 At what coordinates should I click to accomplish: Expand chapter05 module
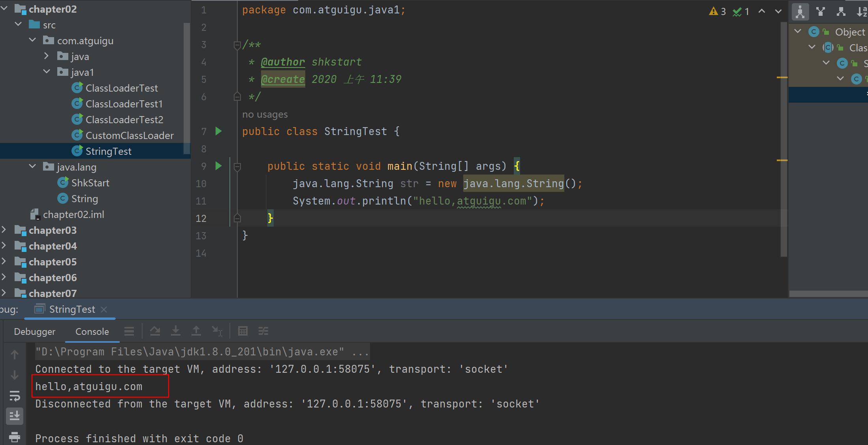(4, 261)
